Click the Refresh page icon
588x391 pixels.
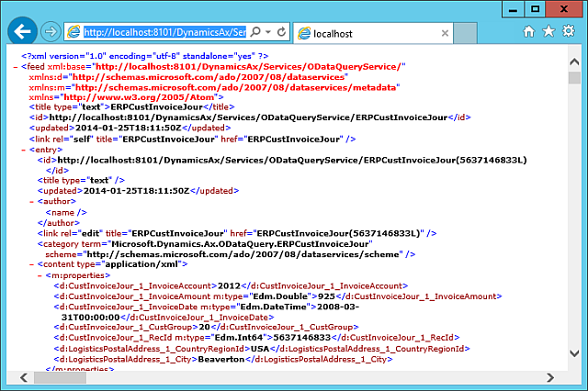pos(281,32)
